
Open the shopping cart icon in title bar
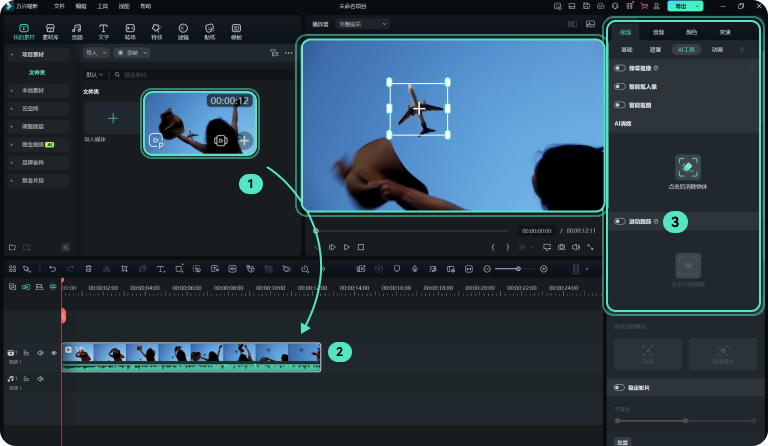[643, 6]
